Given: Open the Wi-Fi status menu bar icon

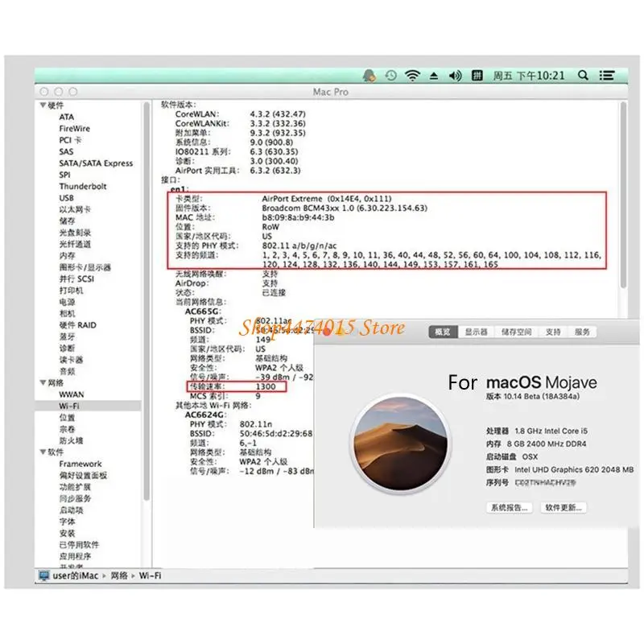Looking at the screenshot, I should click(x=412, y=76).
